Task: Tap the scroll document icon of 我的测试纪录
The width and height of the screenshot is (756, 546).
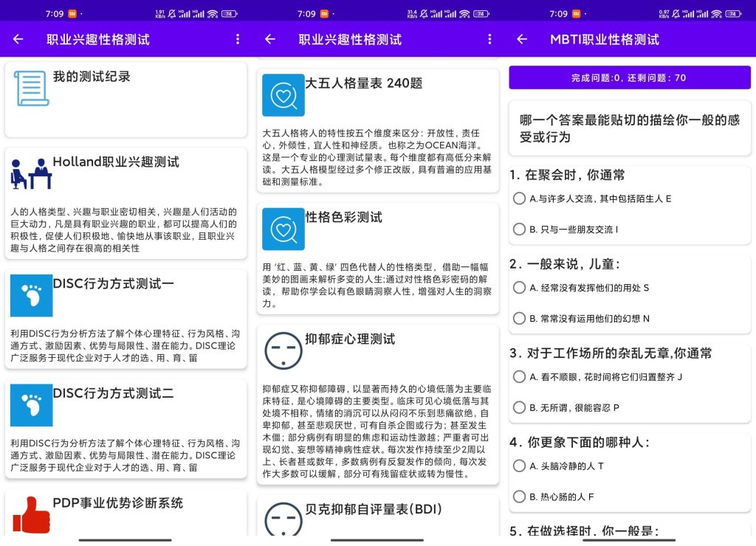Action: pos(32,89)
